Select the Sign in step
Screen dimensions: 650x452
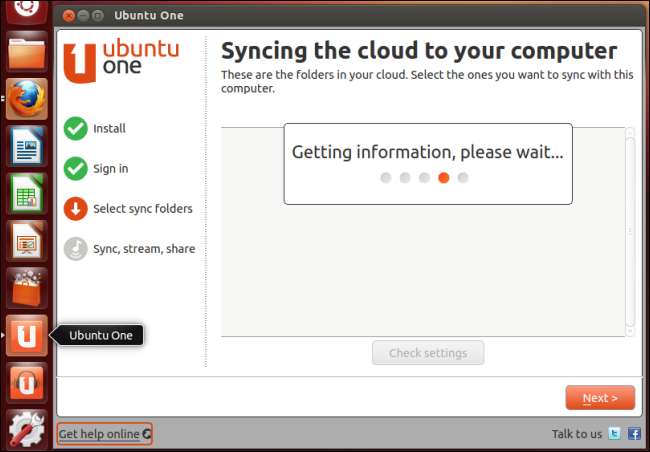coord(96,169)
